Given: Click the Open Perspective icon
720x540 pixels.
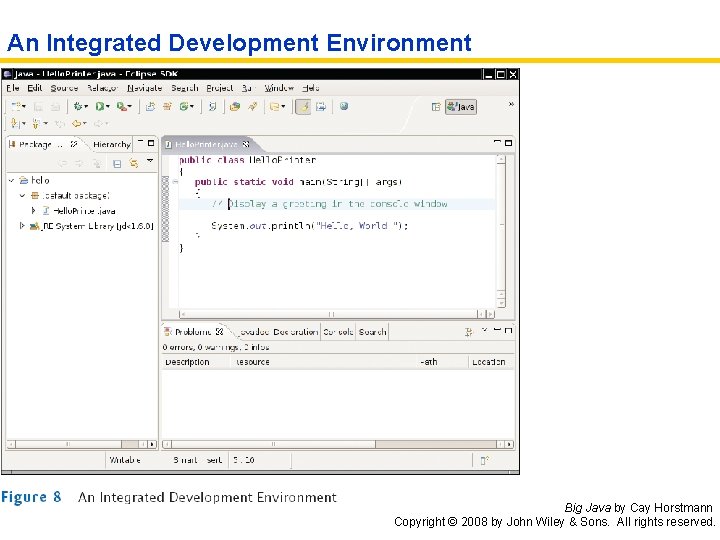Looking at the screenshot, I should pyautogui.click(x=436, y=107).
